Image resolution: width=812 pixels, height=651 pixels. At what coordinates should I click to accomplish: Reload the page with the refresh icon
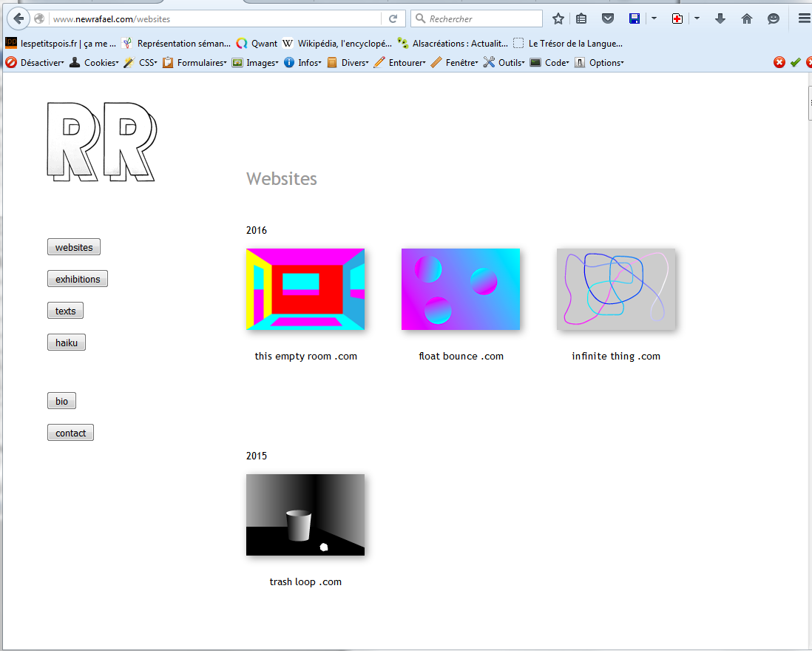[393, 18]
